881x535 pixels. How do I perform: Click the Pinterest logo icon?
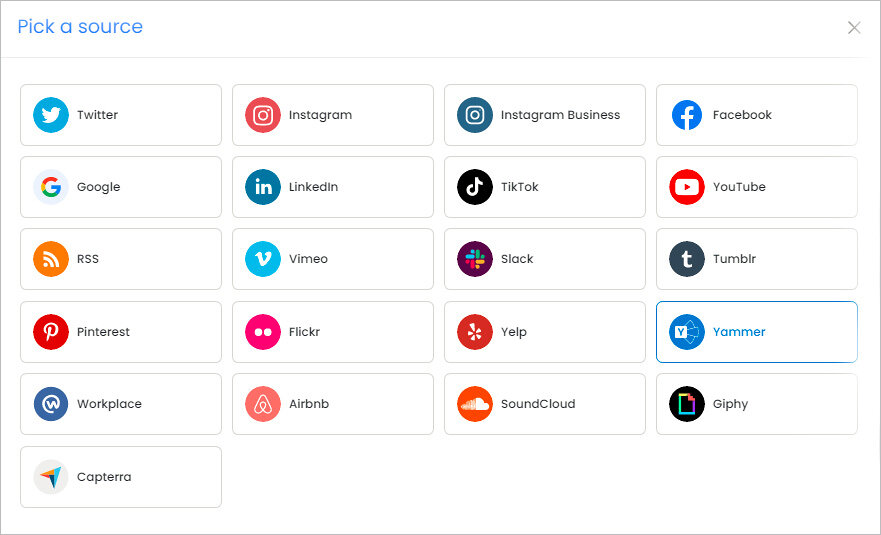[x=51, y=332]
